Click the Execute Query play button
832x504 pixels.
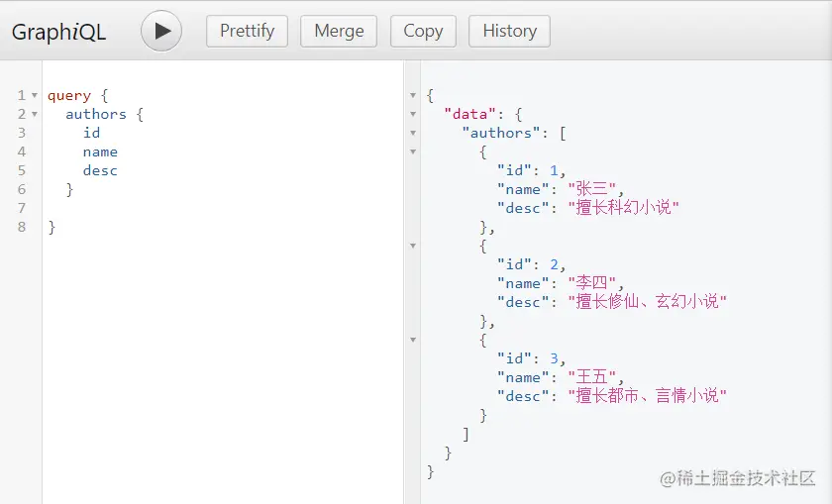coord(161,31)
